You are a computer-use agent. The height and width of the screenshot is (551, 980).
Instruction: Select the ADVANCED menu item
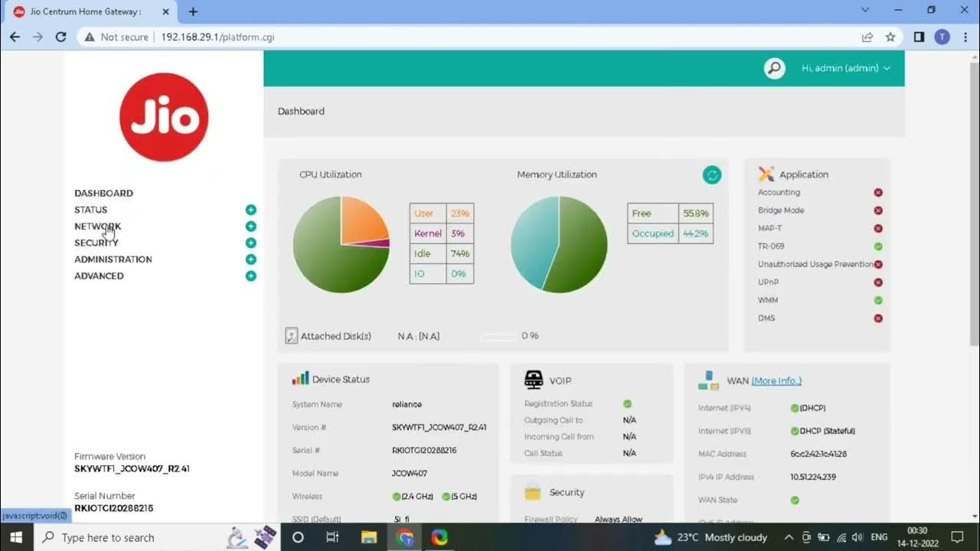coord(99,275)
